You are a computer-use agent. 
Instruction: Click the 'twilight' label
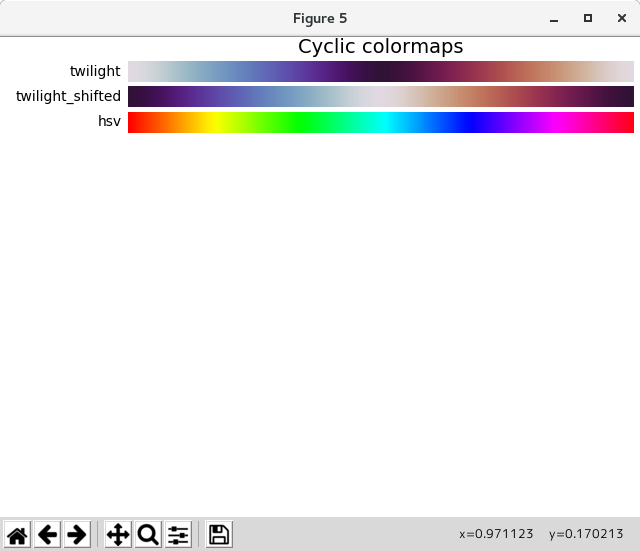(95, 71)
